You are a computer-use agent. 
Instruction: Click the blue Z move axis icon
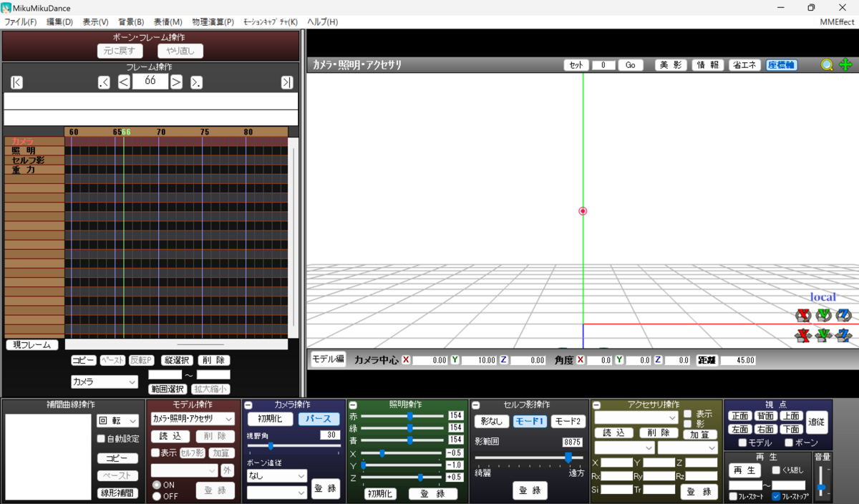[x=843, y=335]
